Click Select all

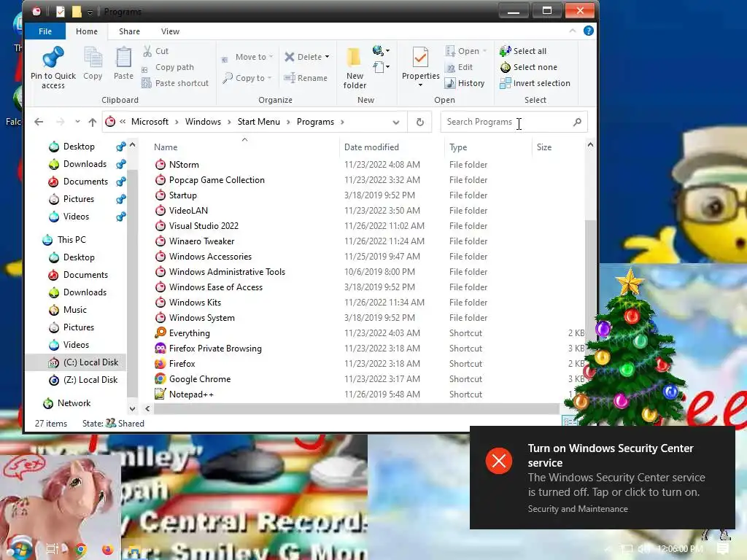tap(523, 51)
